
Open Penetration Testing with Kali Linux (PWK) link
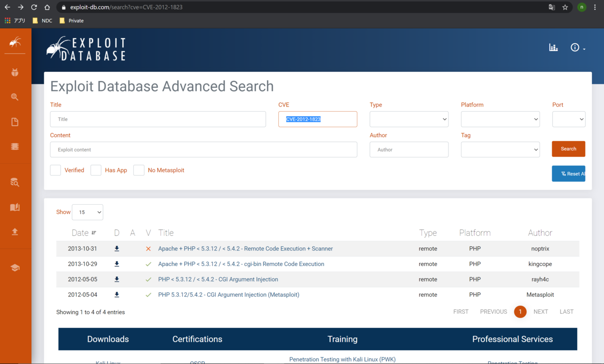pyautogui.click(x=342, y=359)
